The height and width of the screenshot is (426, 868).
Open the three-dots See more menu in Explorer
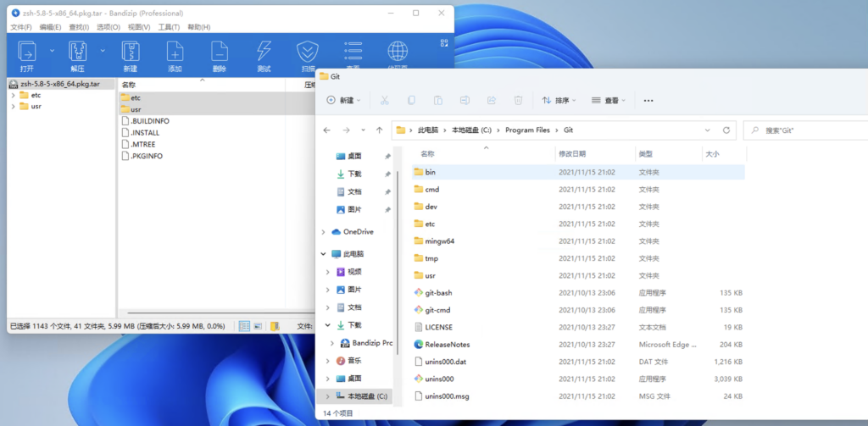pos(648,101)
